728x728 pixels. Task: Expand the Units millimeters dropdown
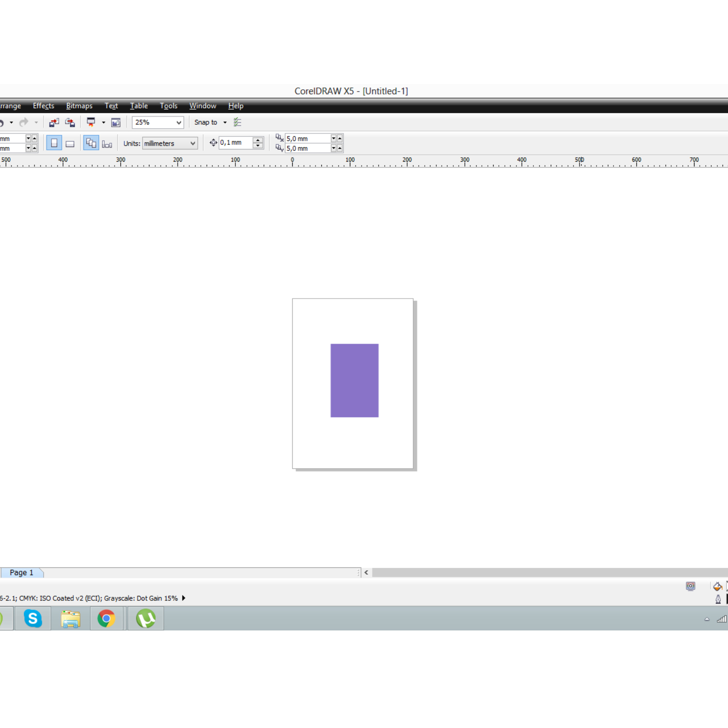[193, 143]
